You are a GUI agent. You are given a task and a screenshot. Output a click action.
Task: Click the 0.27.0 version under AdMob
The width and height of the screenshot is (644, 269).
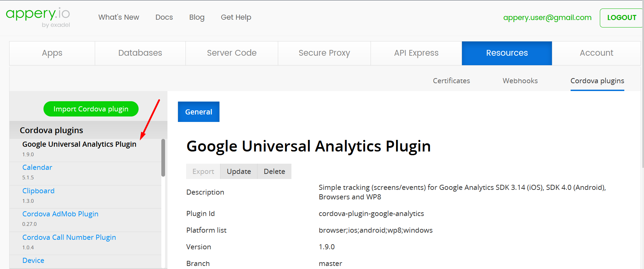[x=30, y=224]
